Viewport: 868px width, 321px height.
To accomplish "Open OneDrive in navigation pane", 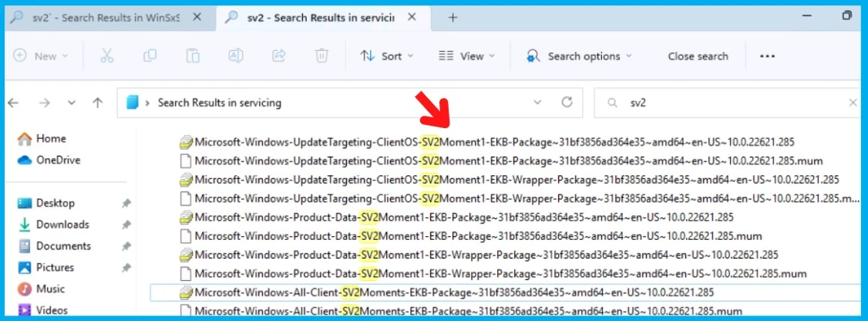I will [49, 160].
